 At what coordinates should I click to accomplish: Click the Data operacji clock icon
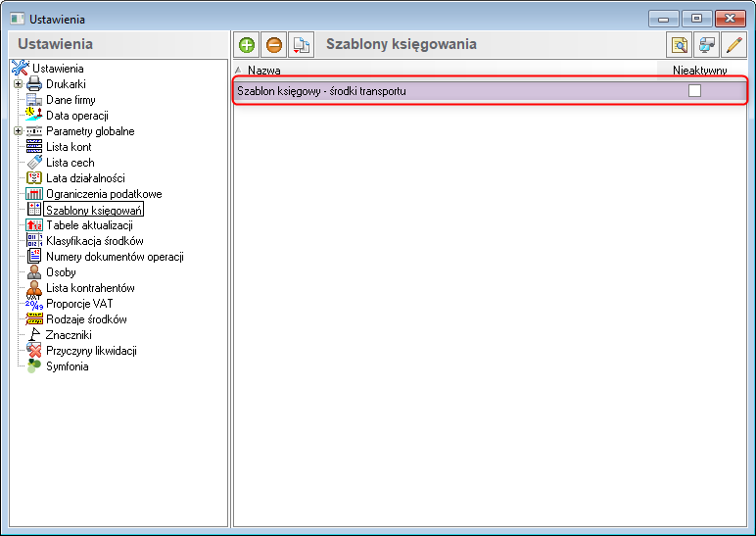pos(34,115)
